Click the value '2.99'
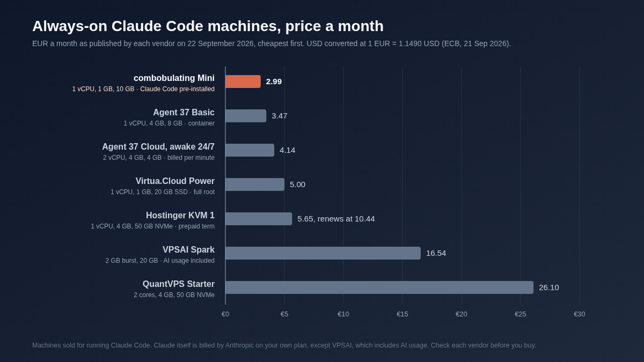The height and width of the screenshot is (362, 644). pos(274,82)
